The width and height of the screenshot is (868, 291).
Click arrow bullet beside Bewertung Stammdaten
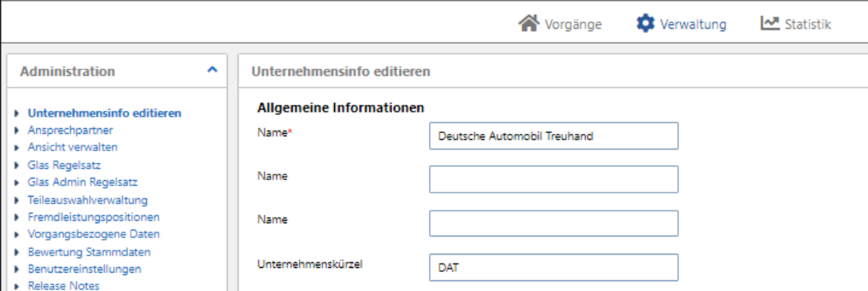tap(16, 253)
